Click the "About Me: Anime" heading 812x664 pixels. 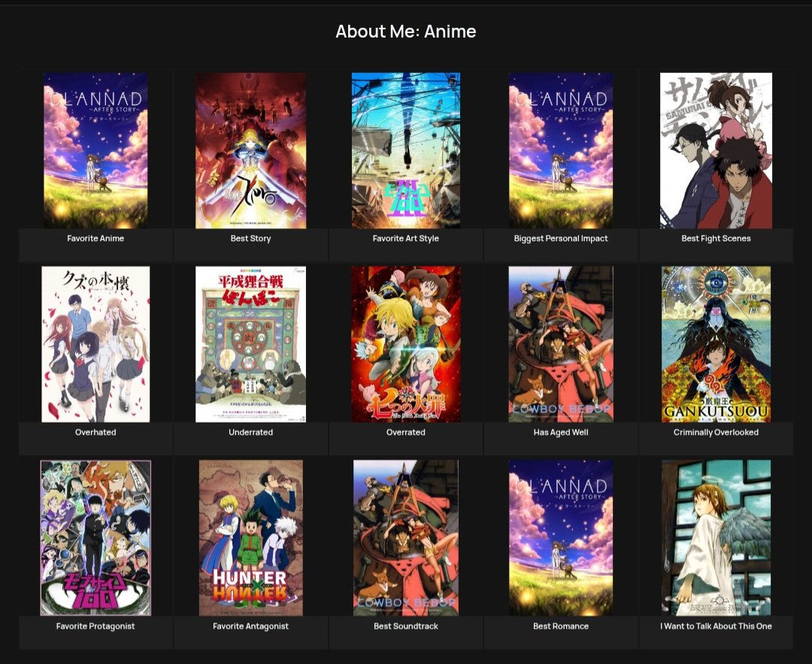406,31
